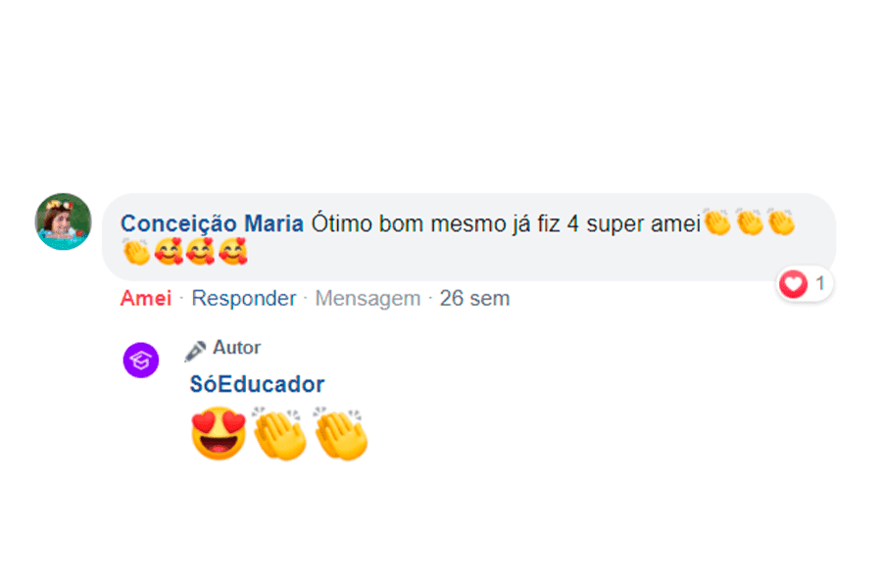882x588 pixels.
Task: Click the first hearts-face emoji in the comment
Action: click(x=169, y=253)
